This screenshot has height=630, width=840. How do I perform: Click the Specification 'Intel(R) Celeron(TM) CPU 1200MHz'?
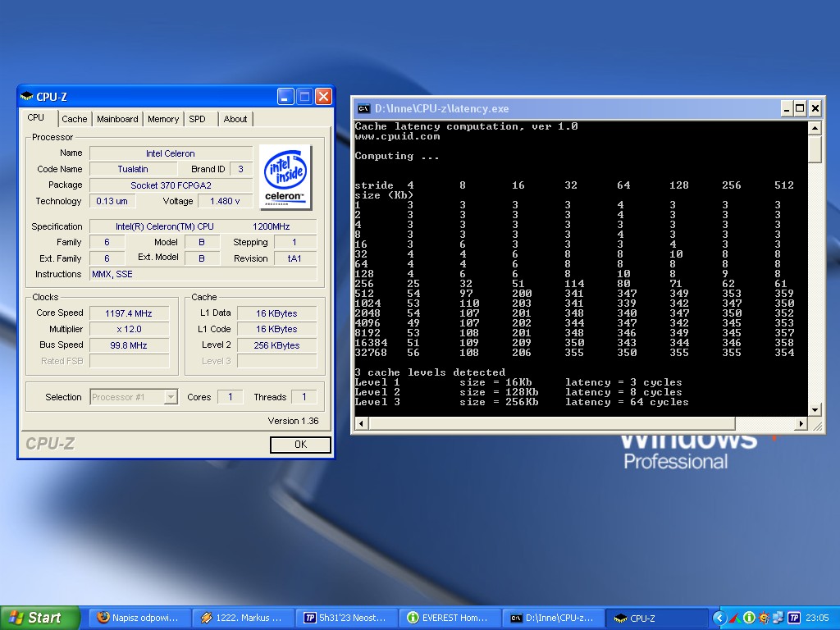coord(203,226)
